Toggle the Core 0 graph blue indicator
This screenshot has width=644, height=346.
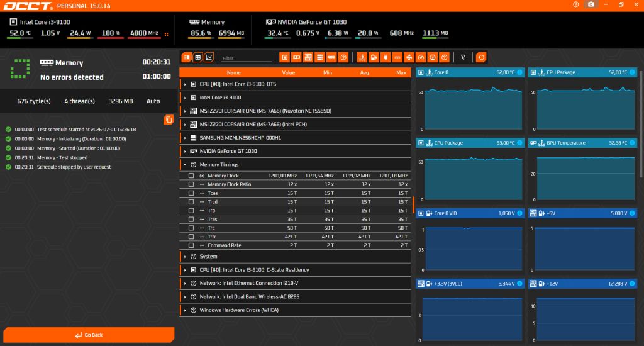(519, 72)
